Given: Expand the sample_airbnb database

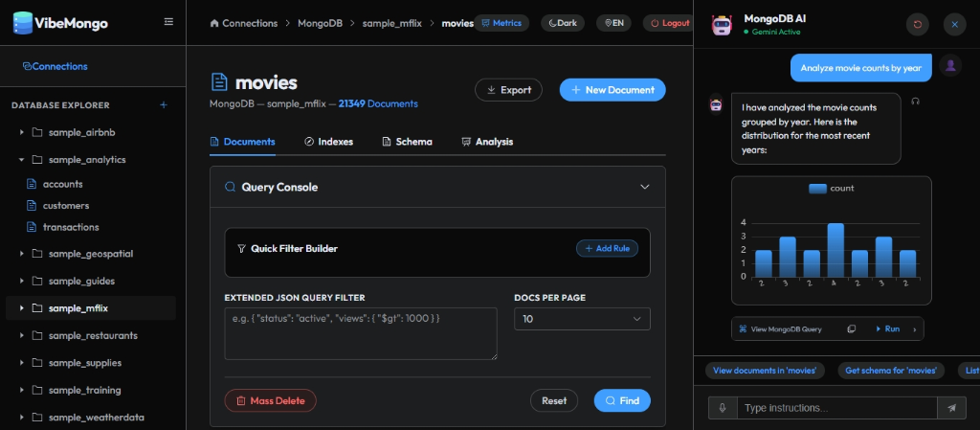Looking at the screenshot, I should tap(22, 132).
